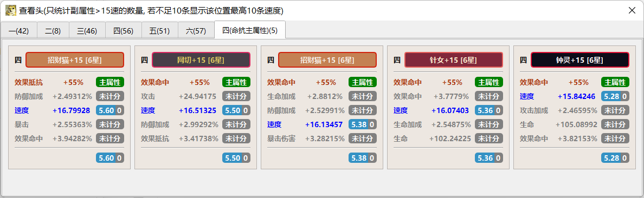Open the 四(56) tab
Image resolution: width=644 pixels, height=198 pixels.
tap(123, 31)
